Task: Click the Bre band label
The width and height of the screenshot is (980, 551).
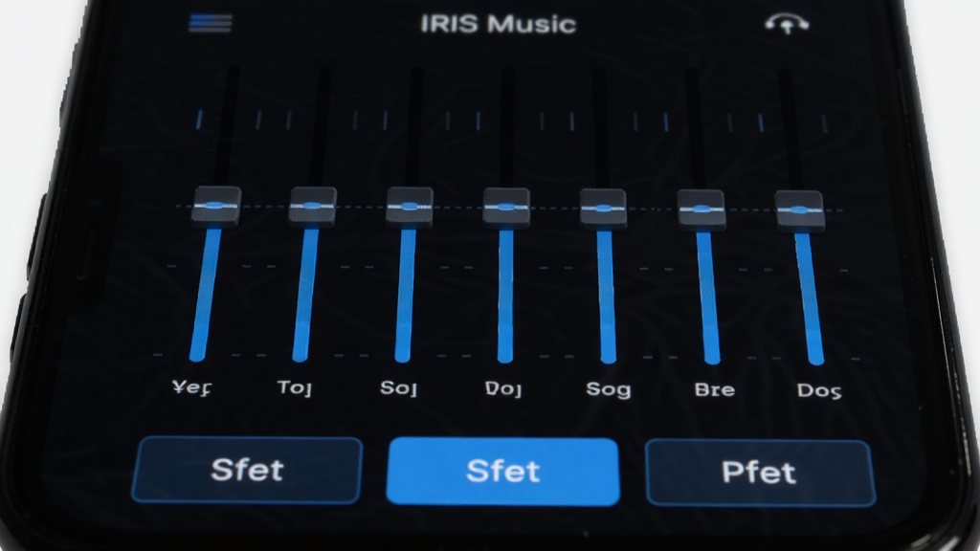Action: point(714,390)
